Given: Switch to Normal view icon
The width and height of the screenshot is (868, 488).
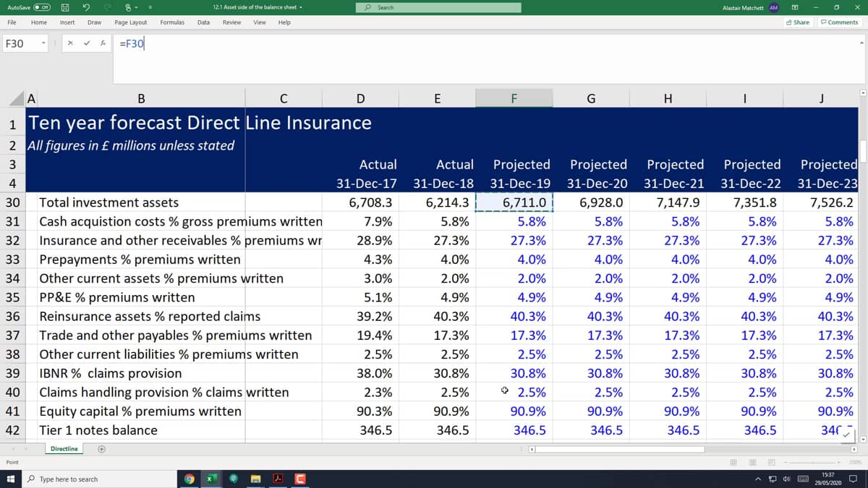Looking at the screenshot, I should click(x=735, y=462).
